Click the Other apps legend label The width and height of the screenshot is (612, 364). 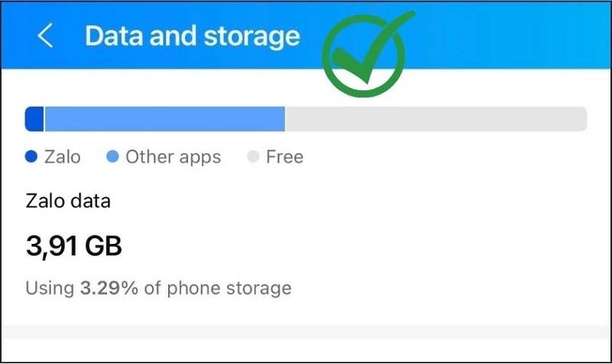[173, 158]
